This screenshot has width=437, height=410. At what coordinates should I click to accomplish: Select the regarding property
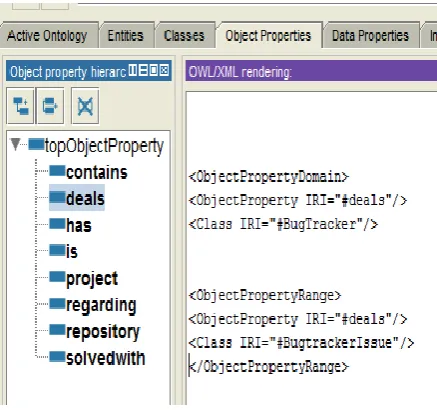click(101, 305)
